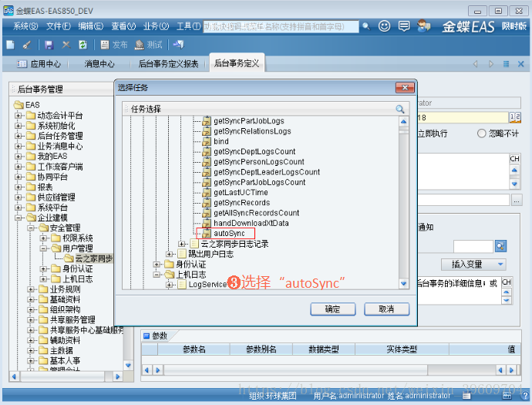This screenshot has width=532, height=405.
Task: Click the 测试 test toolbar button
Action: coord(149,45)
